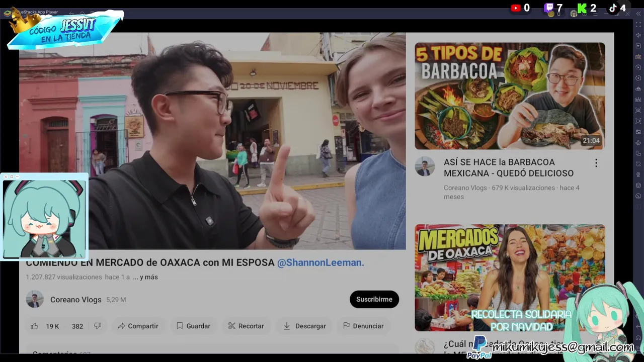Screen dimensions: 644x362
Task: Click the BlueStacks volume speaker icon
Action: (638, 35)
